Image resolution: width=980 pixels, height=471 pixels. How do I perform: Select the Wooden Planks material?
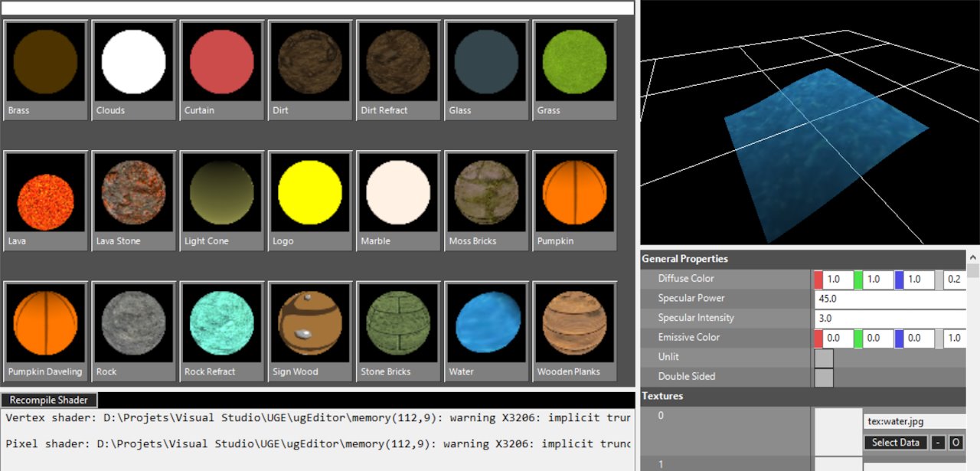[575, 332]
